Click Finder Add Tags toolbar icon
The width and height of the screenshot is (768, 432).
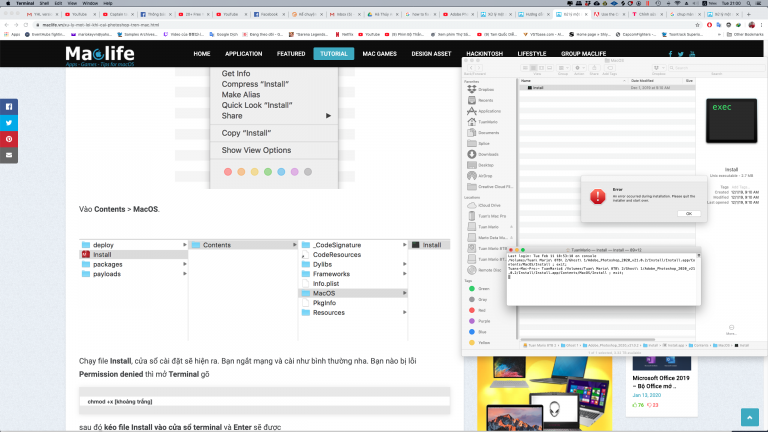click(610, 68)
